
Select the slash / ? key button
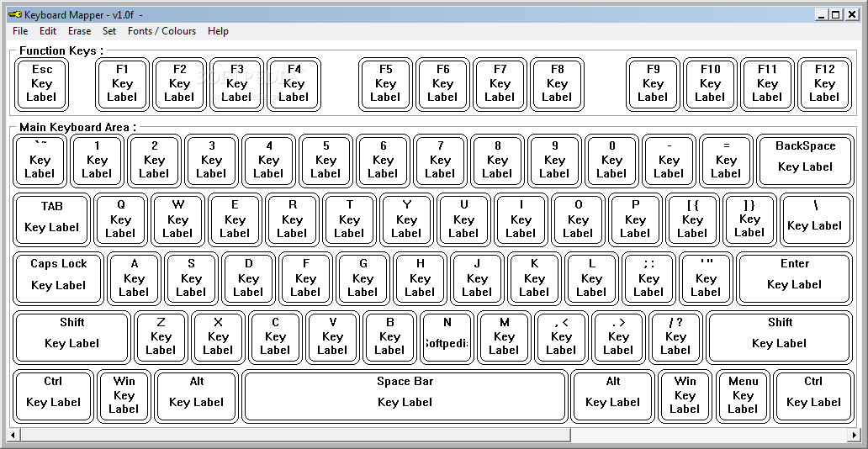tap(676, 337)
